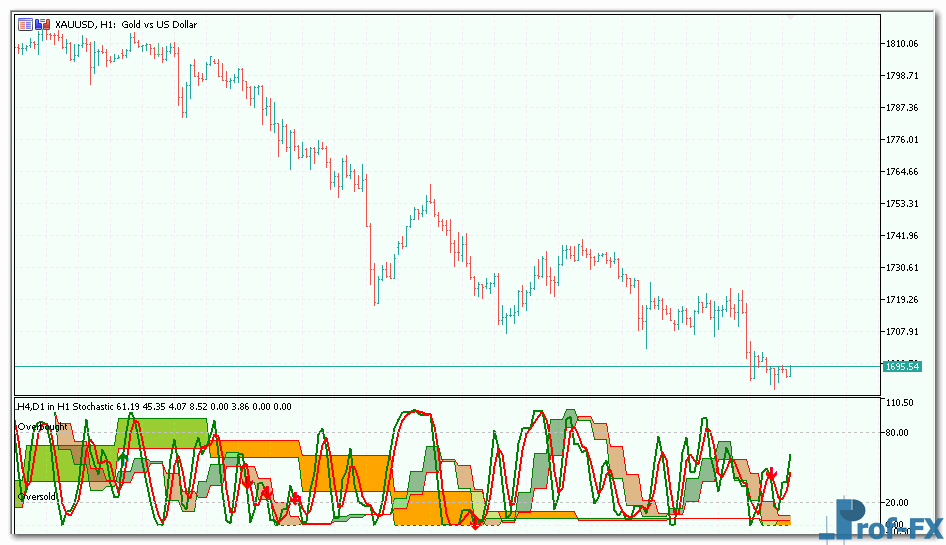Click the Depth of Market grid icon
This screenshot has width=946, height=545.
click(x=25, y=24)
